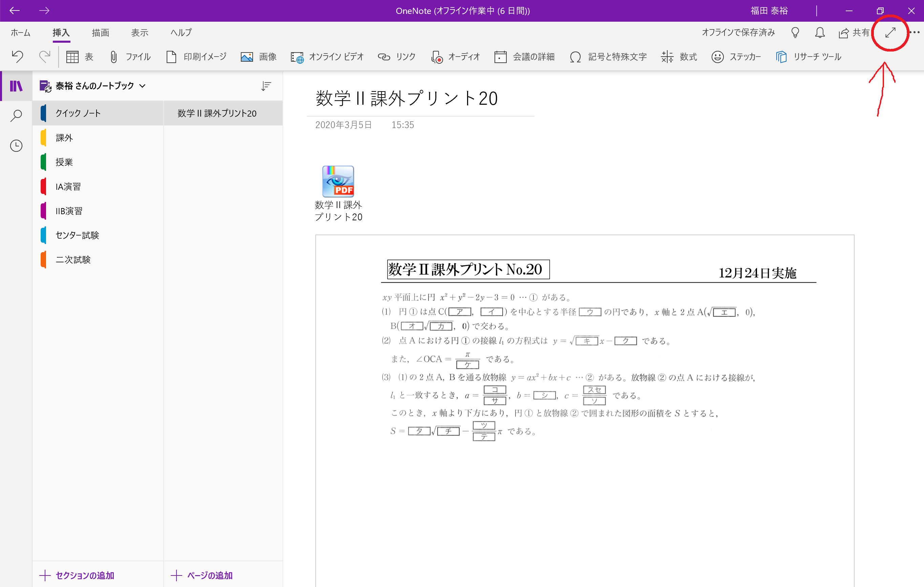The image size is (924, 587).
Task: Click the page title 数学 II 課外プリント20
Action: pos(407,98)
